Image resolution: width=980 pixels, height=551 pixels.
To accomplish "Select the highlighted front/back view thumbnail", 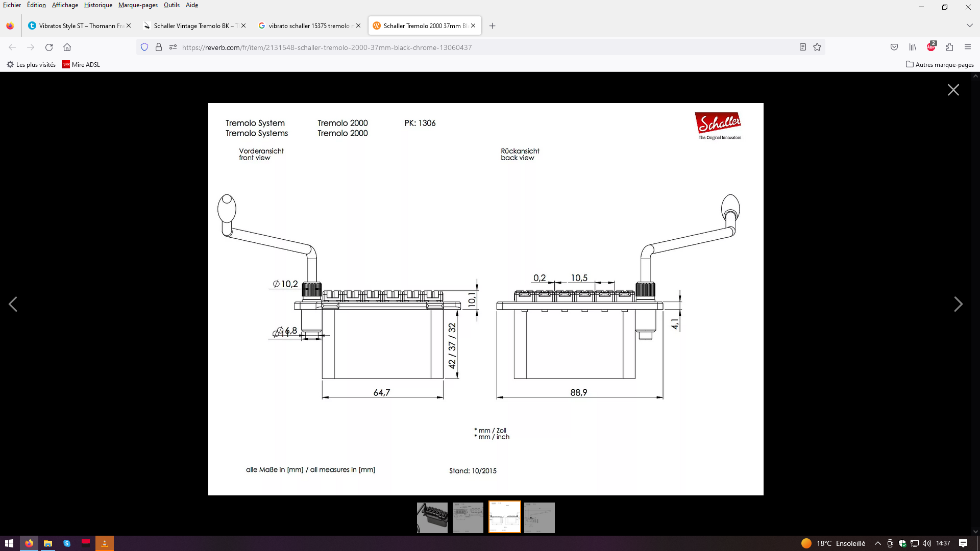I will coord(504,517).
